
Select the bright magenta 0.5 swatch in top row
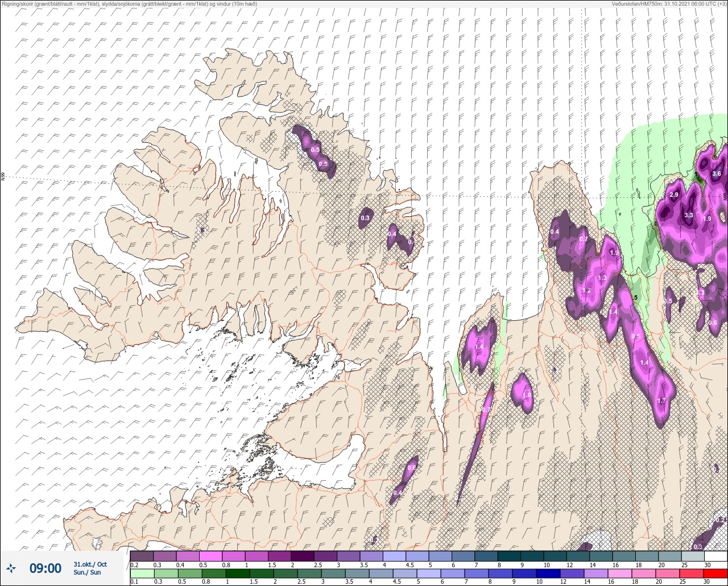[210, 556]
